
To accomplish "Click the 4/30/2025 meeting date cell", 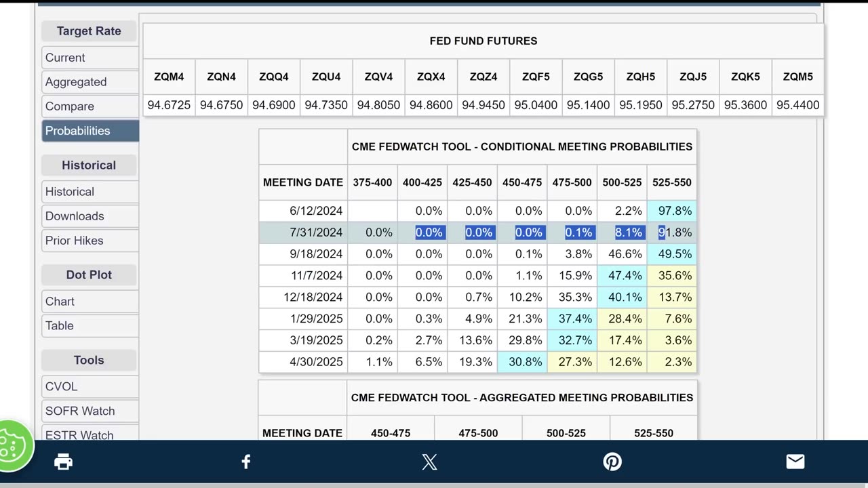I will point(303,362).
